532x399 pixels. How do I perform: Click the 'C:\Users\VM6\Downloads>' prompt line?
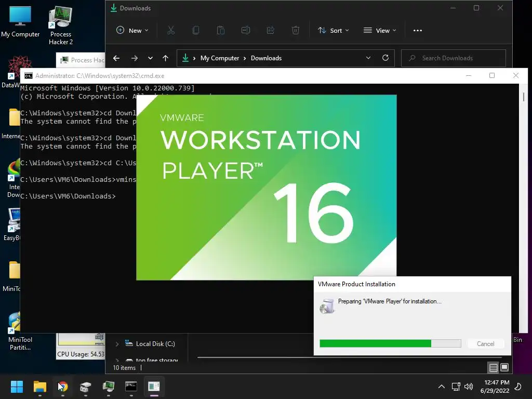click(x=68, y=196)
